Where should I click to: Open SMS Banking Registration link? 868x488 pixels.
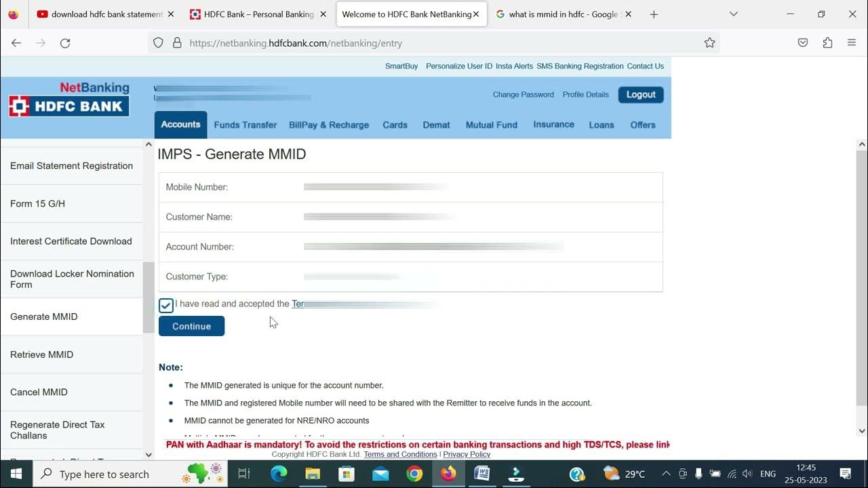click(580, 66)
